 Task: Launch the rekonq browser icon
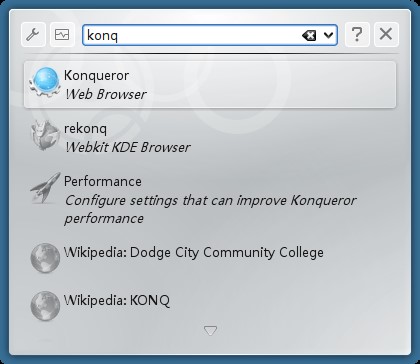pyautogui.click(x=45, y=135)
